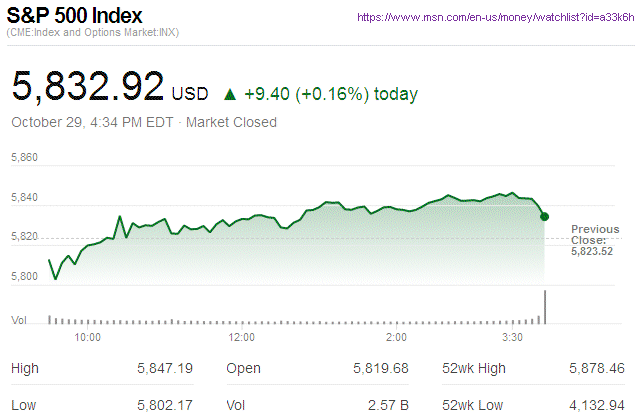Click the +9.40 (+0.16%) today change text
This screenshot has width=640, height=420.
(x=331, y=94)
